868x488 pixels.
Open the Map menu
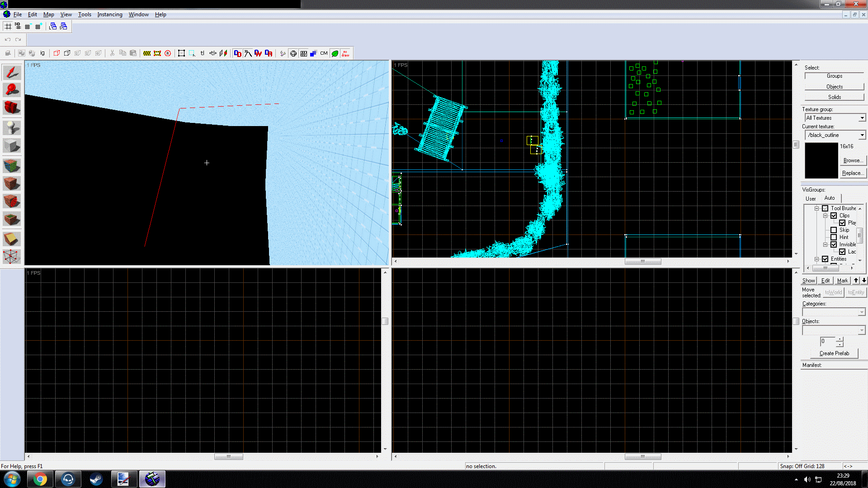[48, 14]
